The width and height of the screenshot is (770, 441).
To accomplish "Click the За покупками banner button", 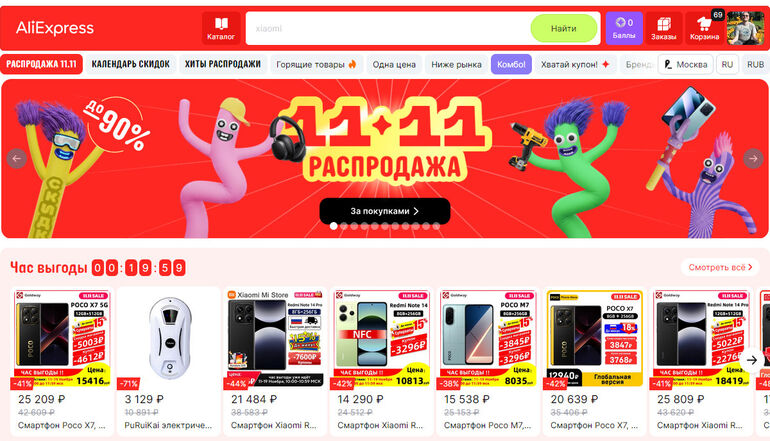I will pos(385,211).
